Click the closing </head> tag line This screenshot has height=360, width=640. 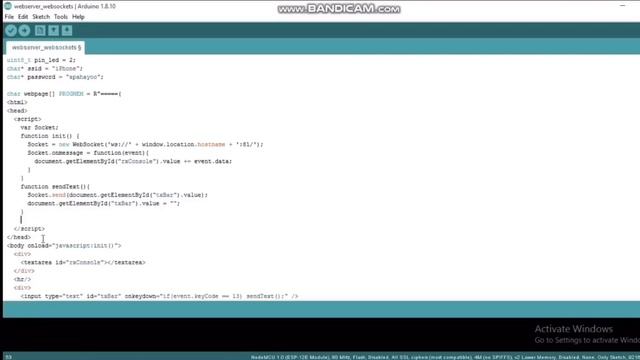[x=19, y=237]
